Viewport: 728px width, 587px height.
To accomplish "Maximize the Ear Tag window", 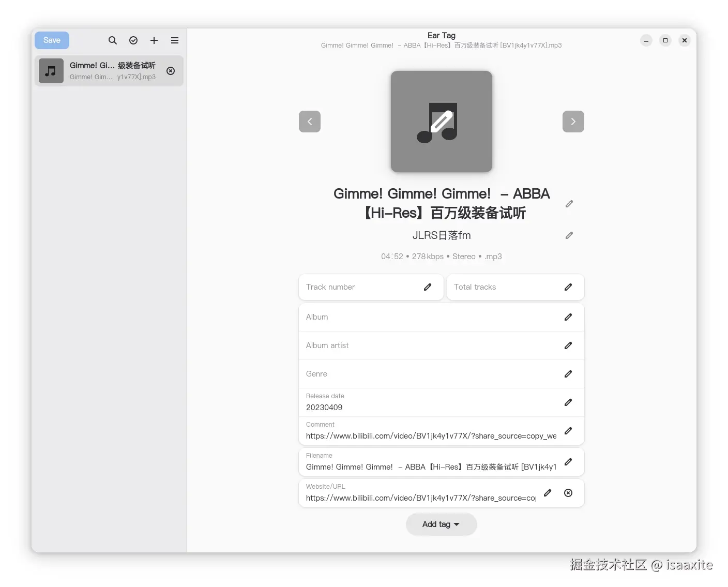I will tap(665, 40).
